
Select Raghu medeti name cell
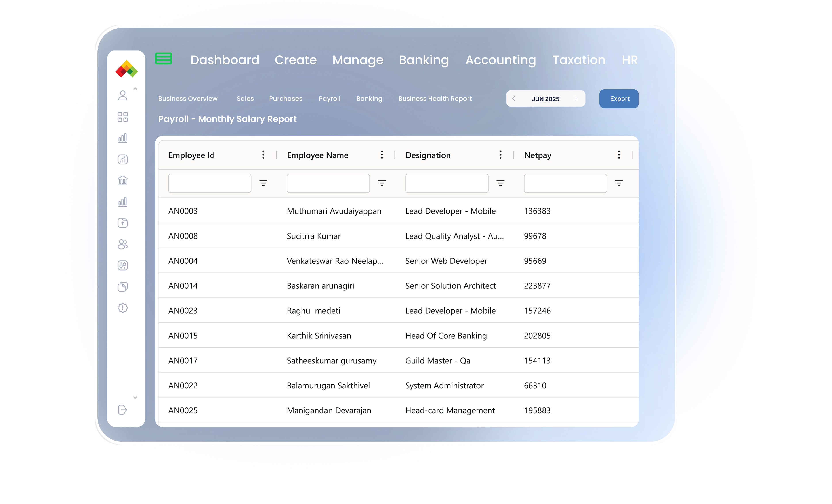[314, 311]
